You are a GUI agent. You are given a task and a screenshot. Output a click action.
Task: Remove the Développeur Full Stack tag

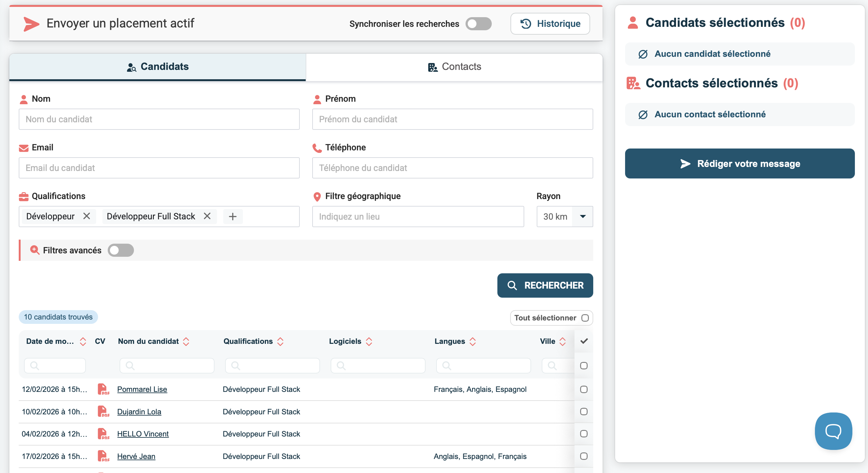(207, 216)
